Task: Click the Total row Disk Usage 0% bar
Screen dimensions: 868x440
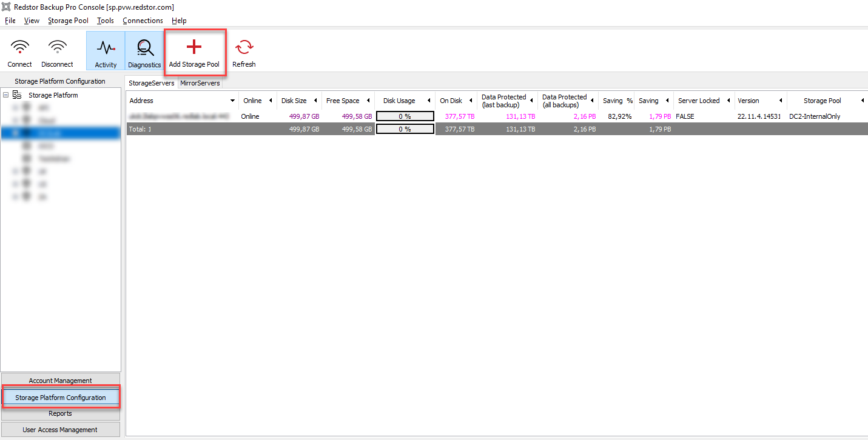Action: click(405, 129)
